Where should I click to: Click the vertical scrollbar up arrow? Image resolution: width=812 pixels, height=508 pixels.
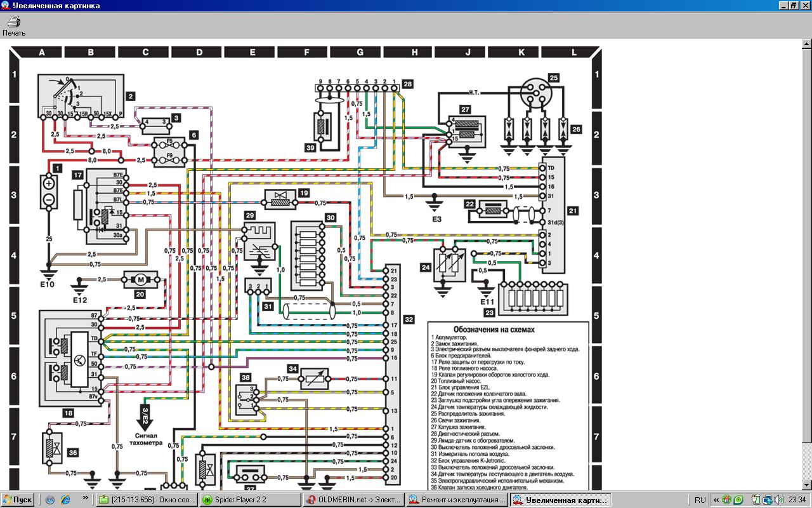click(x=806, y=50)
